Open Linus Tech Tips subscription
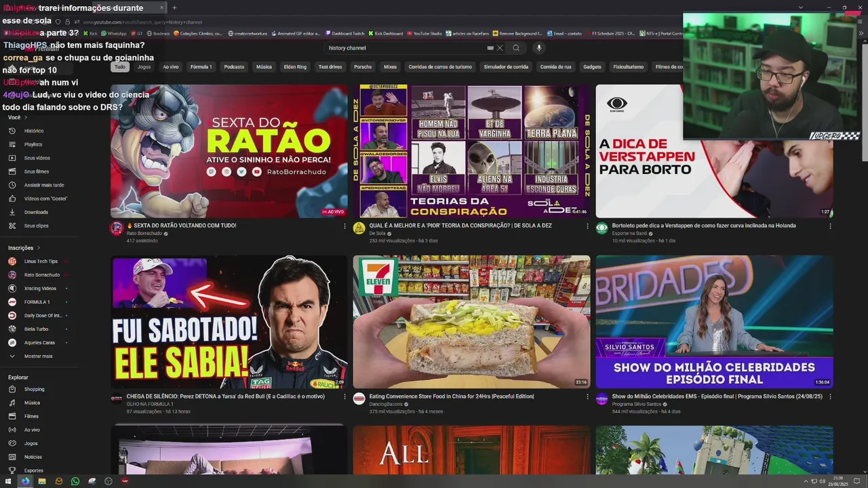The width and height of the screenshot is (868, 488). tap(41, 262)
